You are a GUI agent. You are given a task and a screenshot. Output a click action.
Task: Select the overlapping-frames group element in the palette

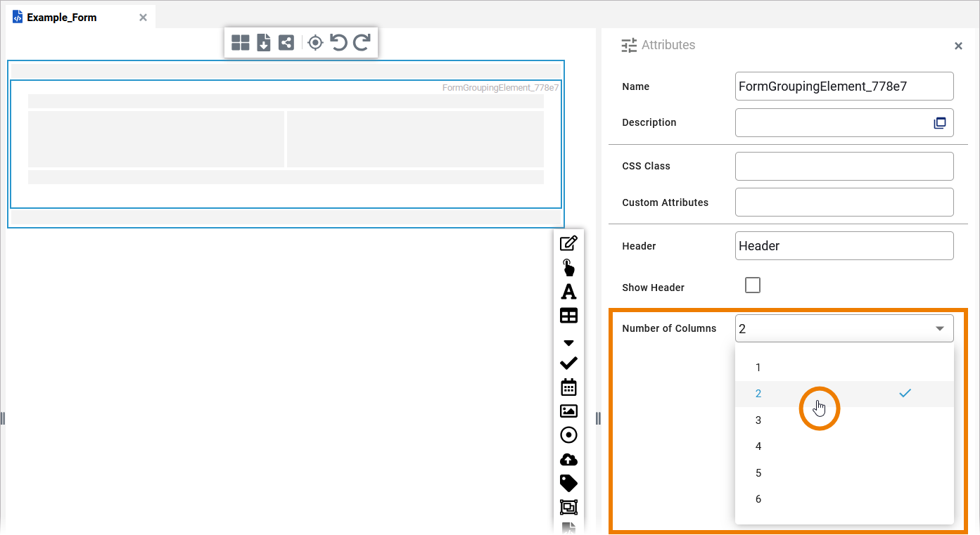tap(568, 507)
